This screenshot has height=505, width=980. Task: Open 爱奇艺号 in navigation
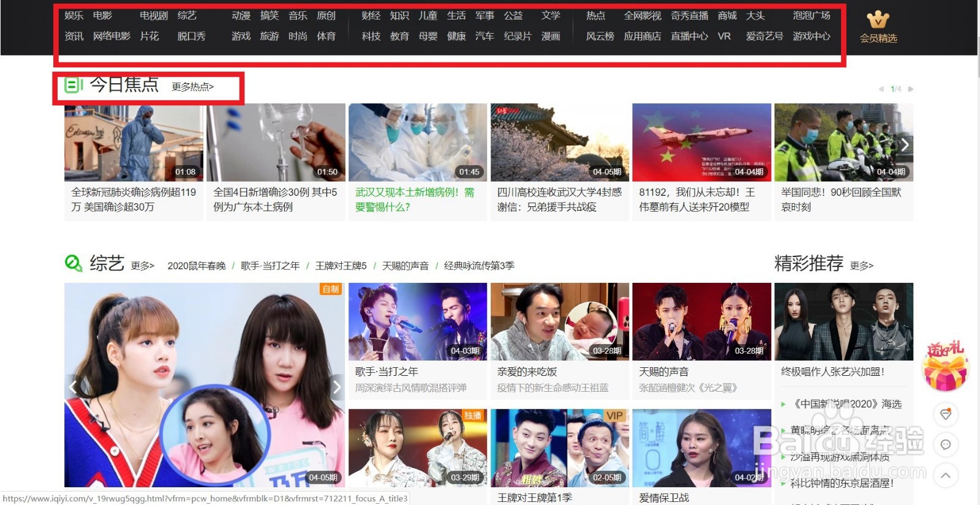(764, 36)
